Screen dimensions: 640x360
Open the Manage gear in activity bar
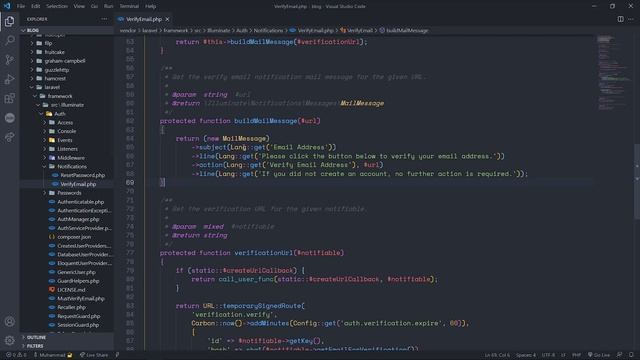coord(10,340)
